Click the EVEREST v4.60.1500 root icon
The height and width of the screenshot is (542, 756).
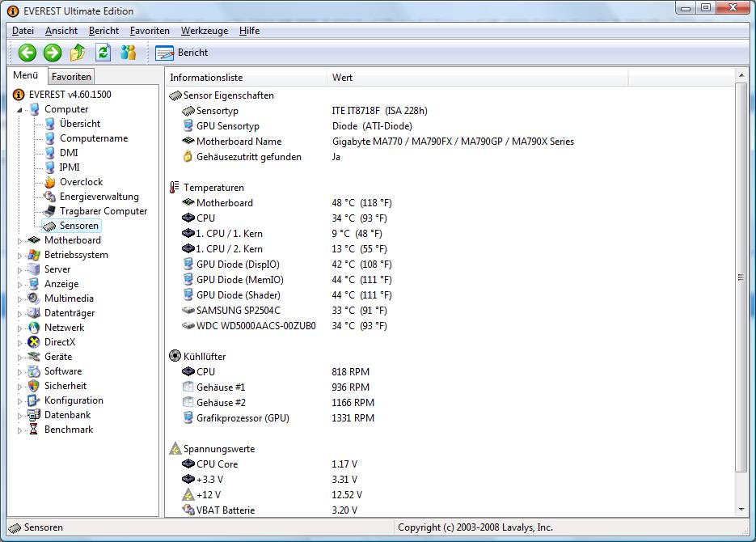(x=19, y=95)
